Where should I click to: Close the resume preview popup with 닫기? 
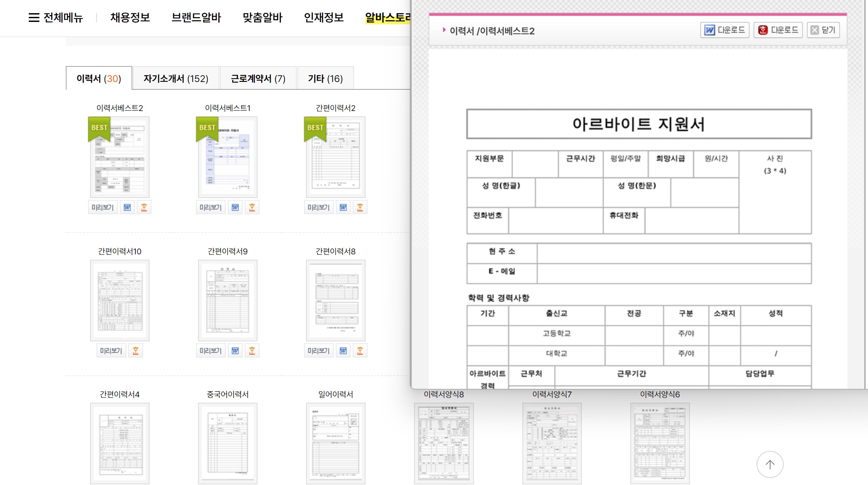pyautogui.click(x=823, y=30)
